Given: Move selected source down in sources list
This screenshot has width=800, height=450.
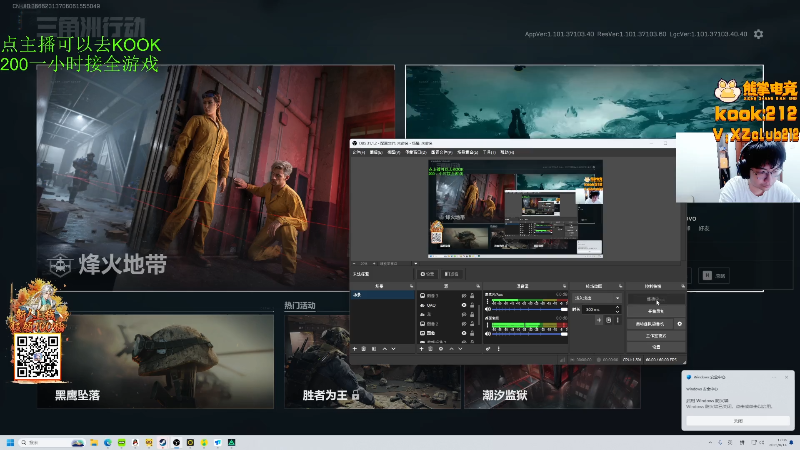Looking at the screenshot, I should point(460,348).
